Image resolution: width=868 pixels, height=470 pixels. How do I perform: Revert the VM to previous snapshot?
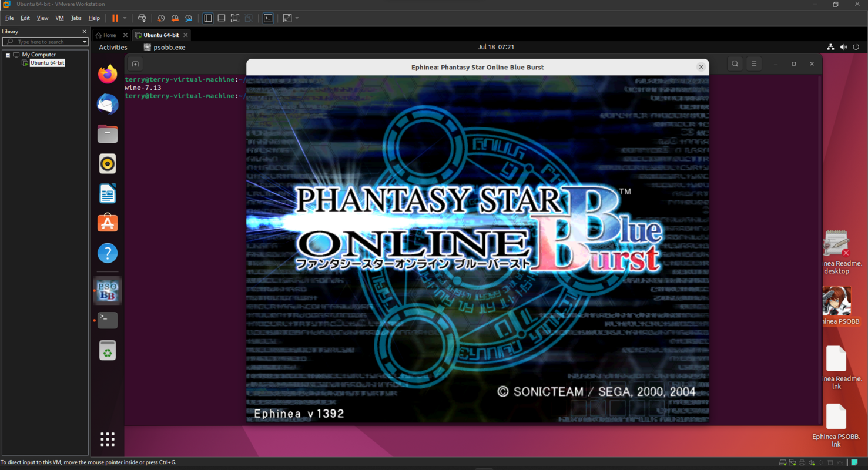(175, 18)
